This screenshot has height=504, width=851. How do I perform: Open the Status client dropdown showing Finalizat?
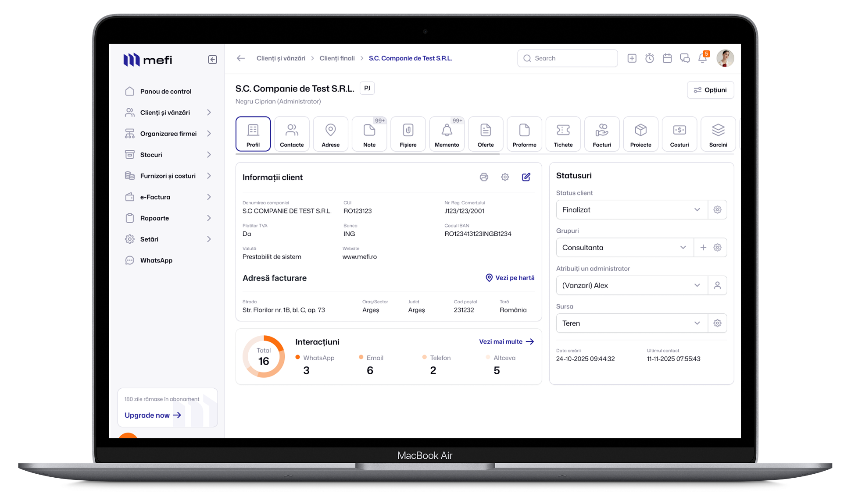point(632,210)
